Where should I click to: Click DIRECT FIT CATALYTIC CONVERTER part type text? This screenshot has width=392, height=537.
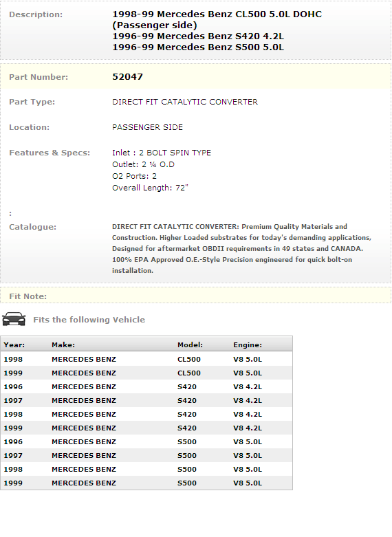pyautogui.click(x=185, y=102)
